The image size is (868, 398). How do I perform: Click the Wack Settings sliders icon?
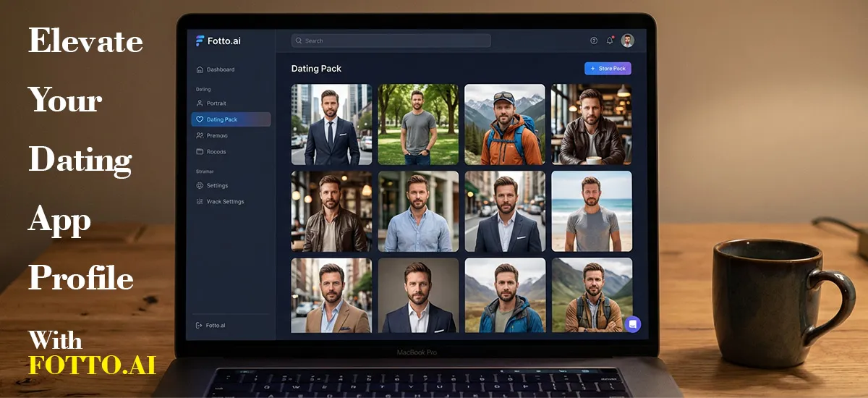click(x=200, y=202)
